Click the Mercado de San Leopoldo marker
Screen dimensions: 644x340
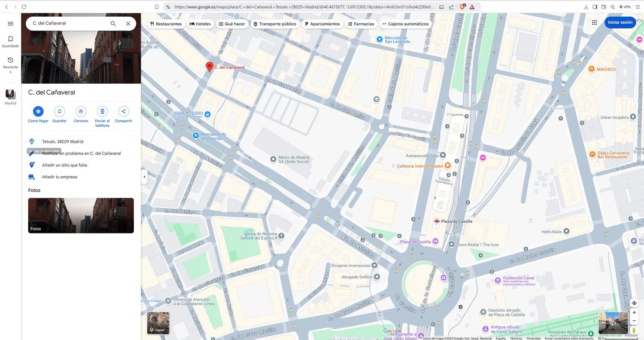[x=380, y=40]
